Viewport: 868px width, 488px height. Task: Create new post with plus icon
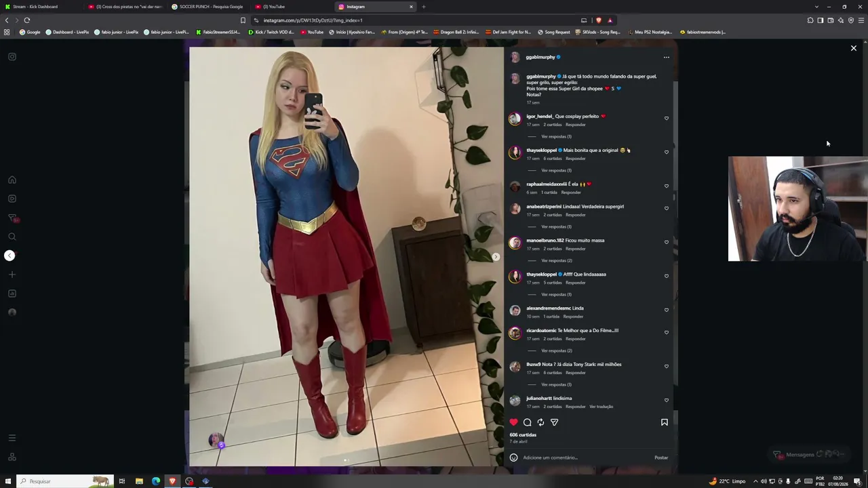(12, 274)
